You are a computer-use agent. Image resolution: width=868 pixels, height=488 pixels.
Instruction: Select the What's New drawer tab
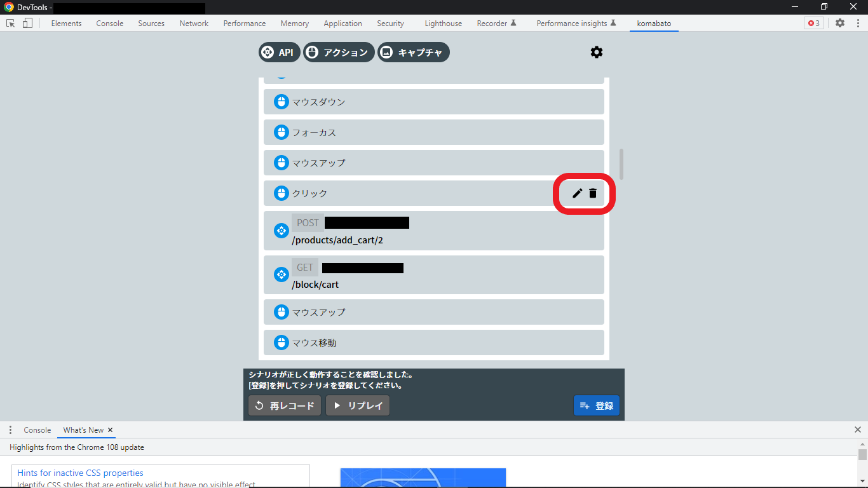pyautogui.click(x=83, y=430)
